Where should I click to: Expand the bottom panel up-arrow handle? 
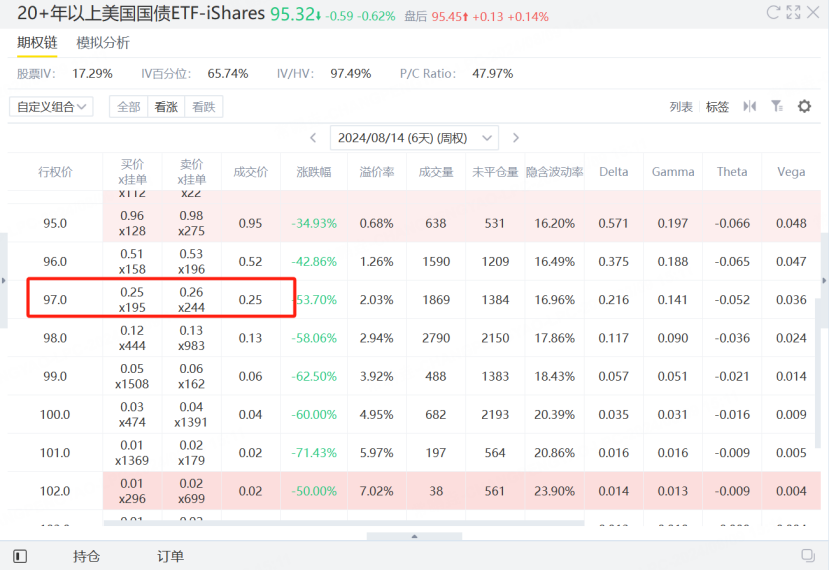414,537
